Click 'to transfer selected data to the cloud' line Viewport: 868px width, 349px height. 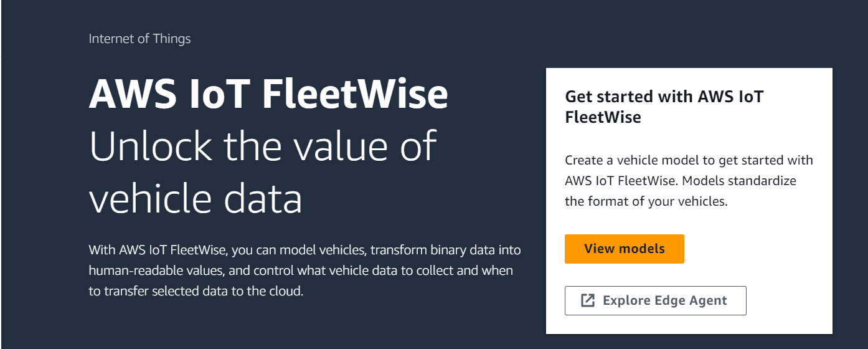196,291
